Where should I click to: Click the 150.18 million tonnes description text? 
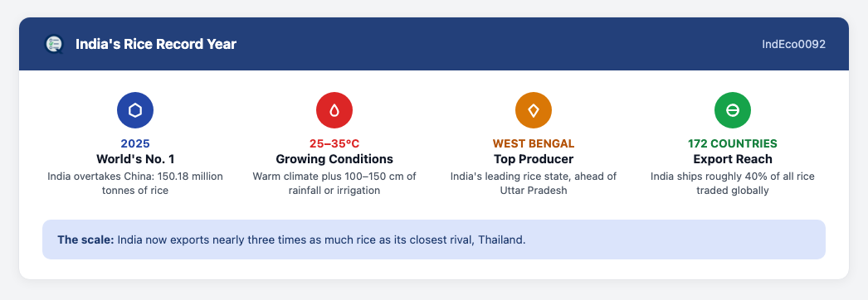pos(135,183)
